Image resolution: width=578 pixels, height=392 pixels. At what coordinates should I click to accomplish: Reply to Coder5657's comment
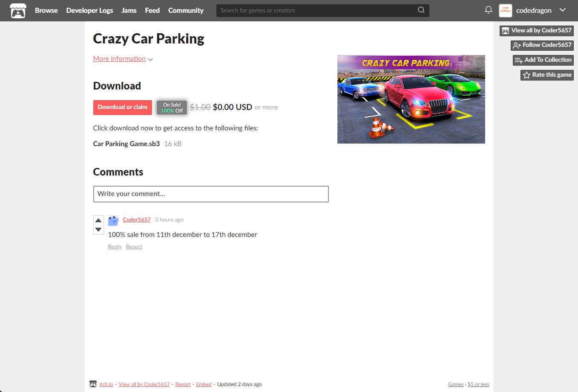(x=115, y=247)
